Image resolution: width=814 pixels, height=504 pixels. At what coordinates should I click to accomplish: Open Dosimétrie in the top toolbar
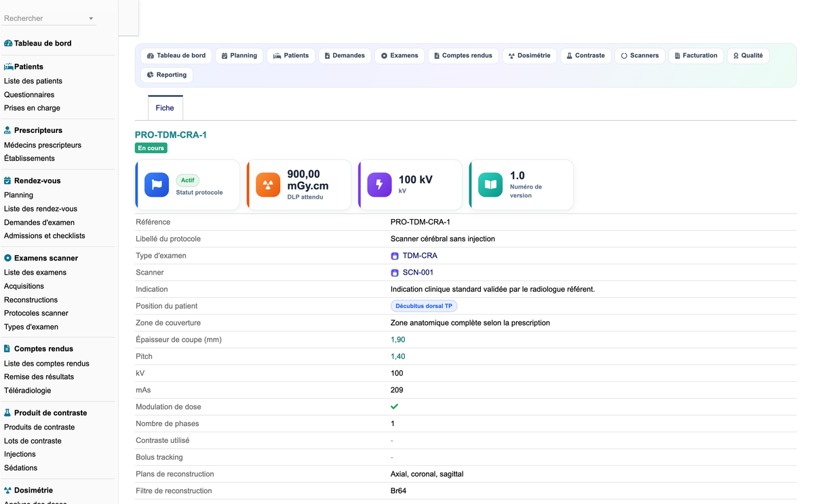click(530, 56)
